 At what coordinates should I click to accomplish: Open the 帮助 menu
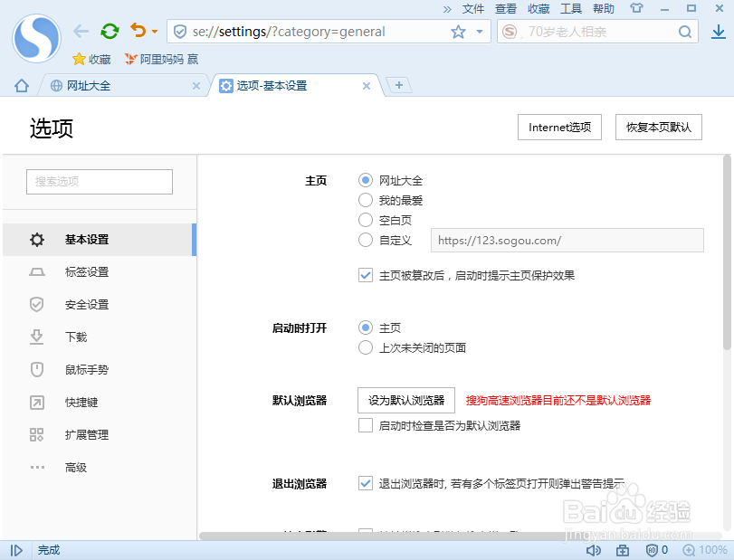coord(604,9)
